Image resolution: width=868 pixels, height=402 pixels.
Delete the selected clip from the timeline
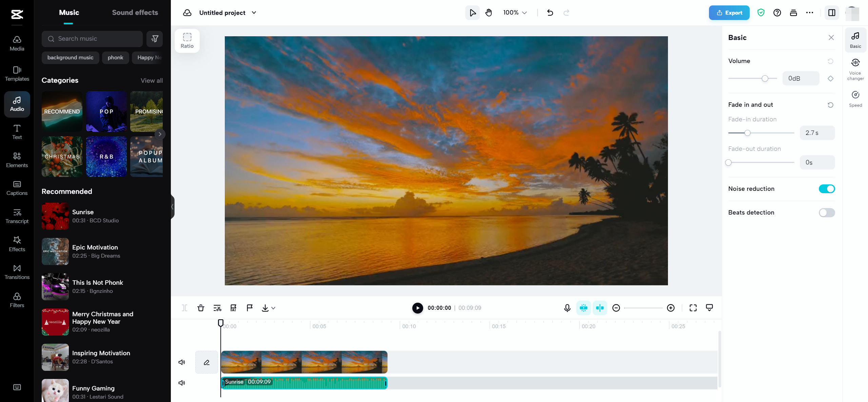pyautogui.click(x=201, y=308)
